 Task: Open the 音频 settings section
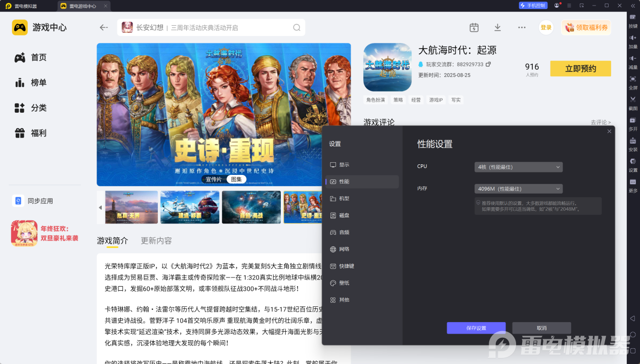[362, 233]
